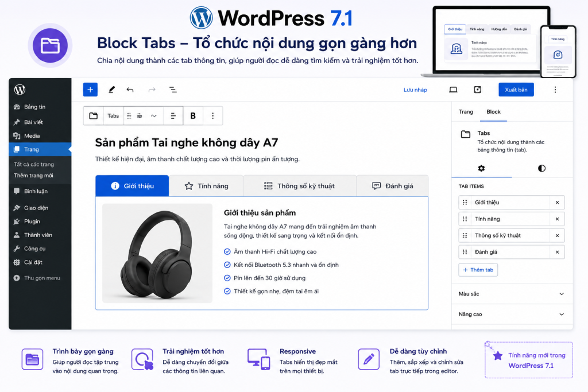Open the block toolbar dropdown chevron

[x=154, y=116]
